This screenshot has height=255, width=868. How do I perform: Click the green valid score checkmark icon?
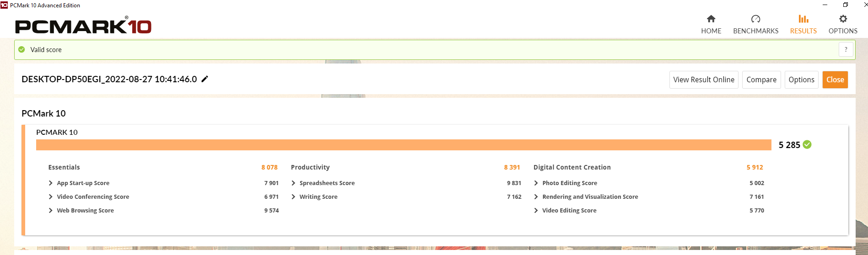pyautogui.click(x=22, y=49)
